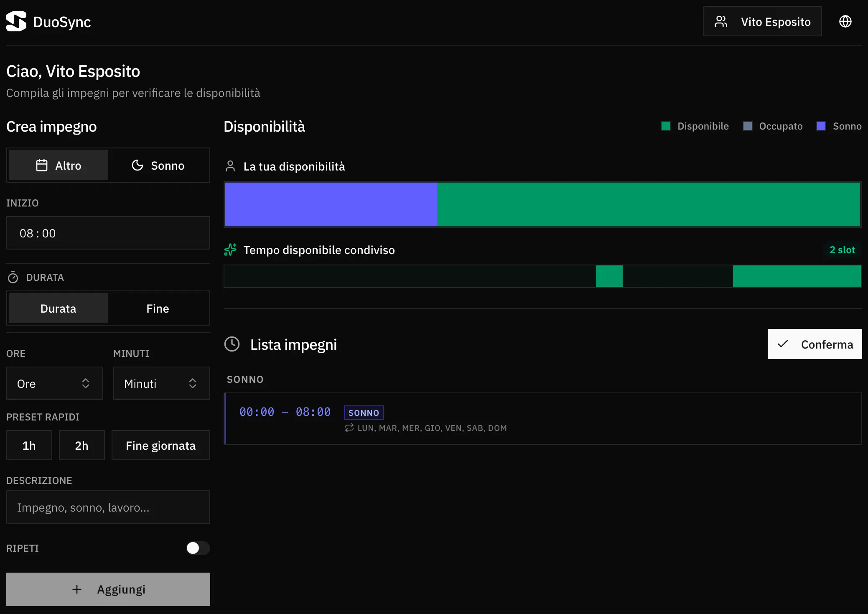Switch to the Altro tab

(58, 165)
